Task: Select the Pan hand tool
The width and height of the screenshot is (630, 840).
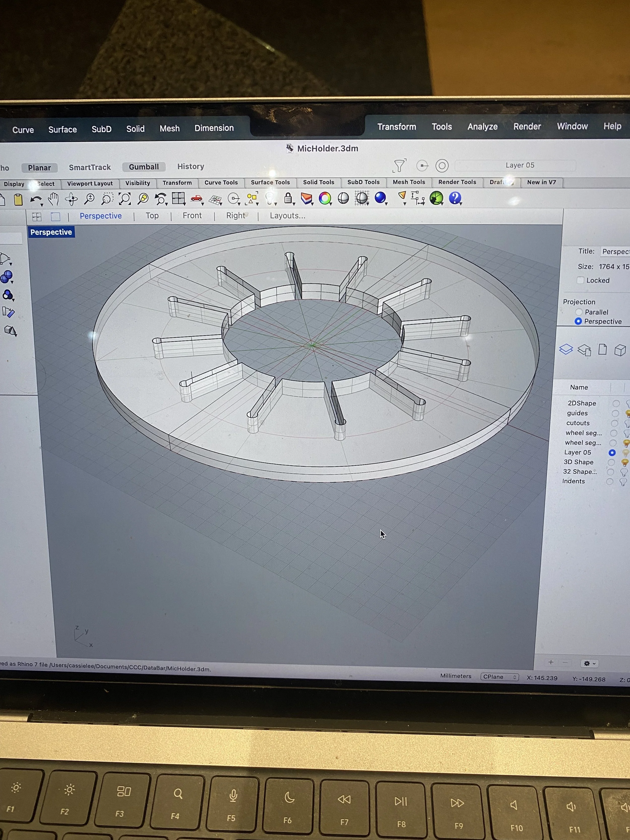Action: click(53, 199)
